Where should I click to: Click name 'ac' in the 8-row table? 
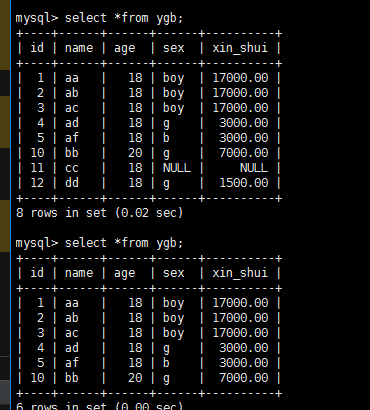click(72, 108)
